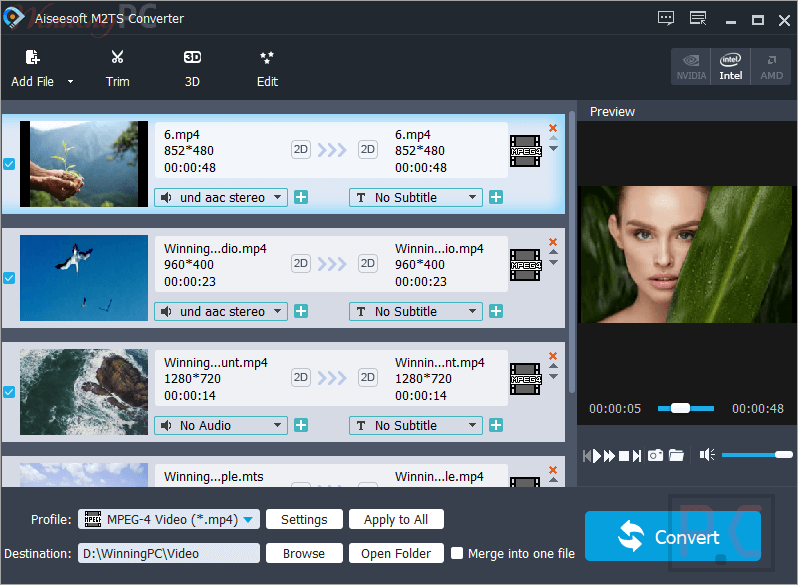This screenshot has height=585, width=798.
Task: Toggle Intel hardware acceleration
Action: pos(730,67)
